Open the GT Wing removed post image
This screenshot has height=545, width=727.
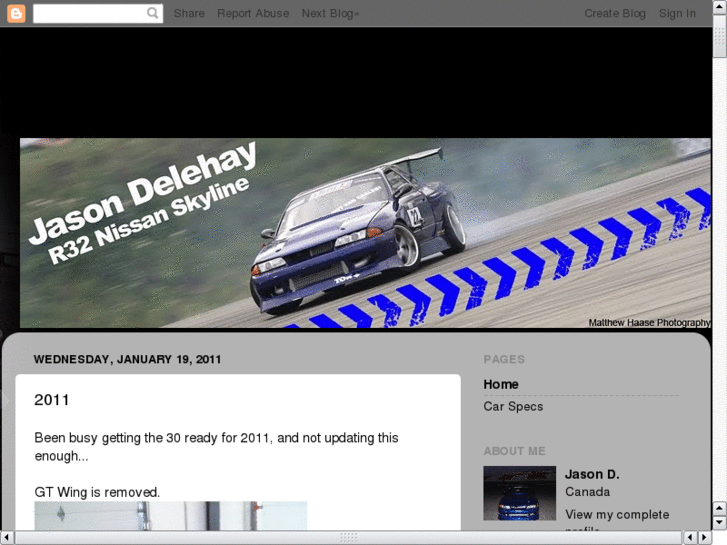pyautogui.click(x=171, y=515)
